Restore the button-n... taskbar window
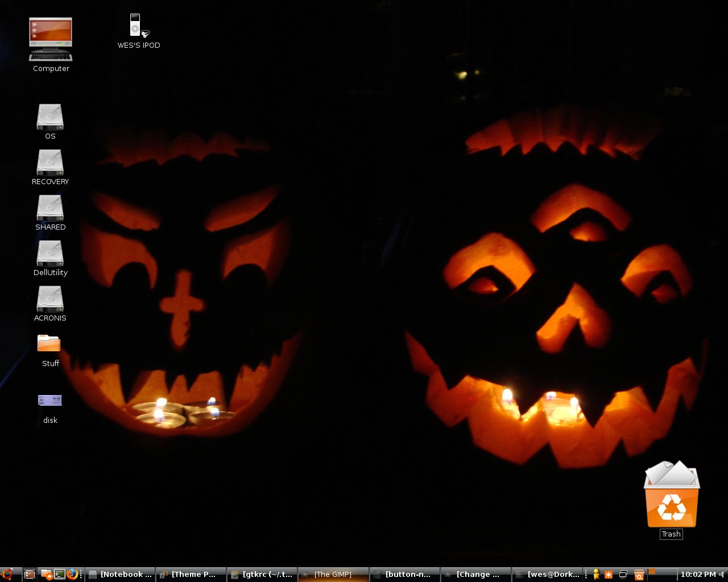Screen dimensions: 728x582 pos(404,574)
